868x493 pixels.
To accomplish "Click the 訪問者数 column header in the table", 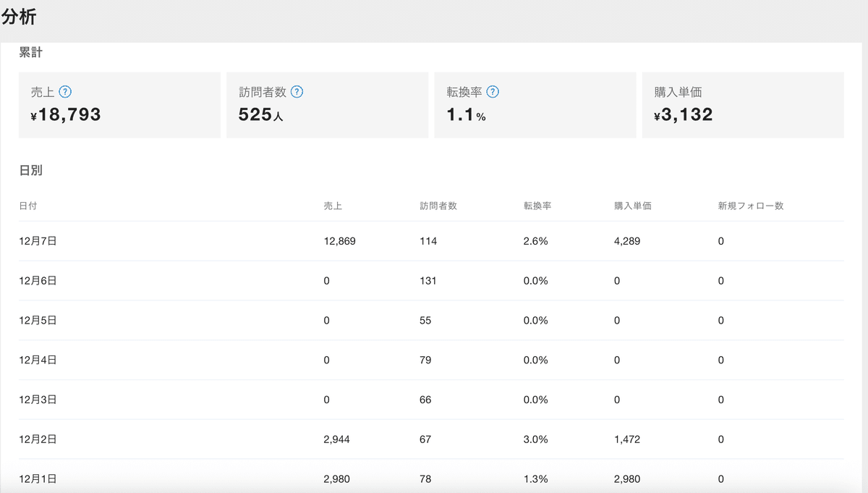I will point(438,206).
